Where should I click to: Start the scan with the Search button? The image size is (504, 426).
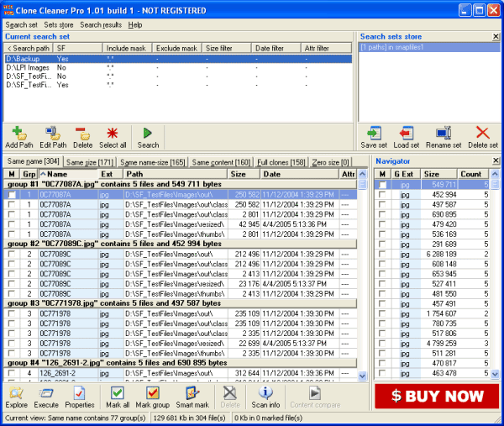(x=148, y=133)
